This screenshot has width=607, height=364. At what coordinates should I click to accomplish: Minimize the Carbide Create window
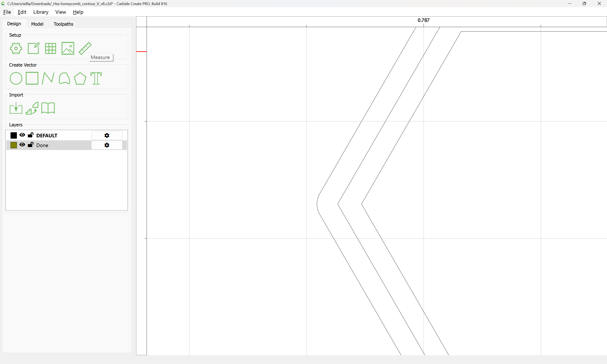pos(570,4)
